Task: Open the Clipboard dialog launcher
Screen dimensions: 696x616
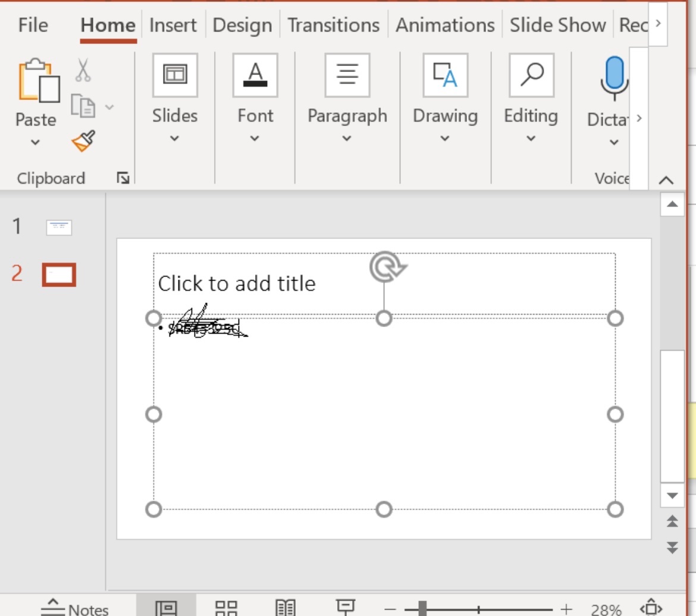Action: pos(123,178)
